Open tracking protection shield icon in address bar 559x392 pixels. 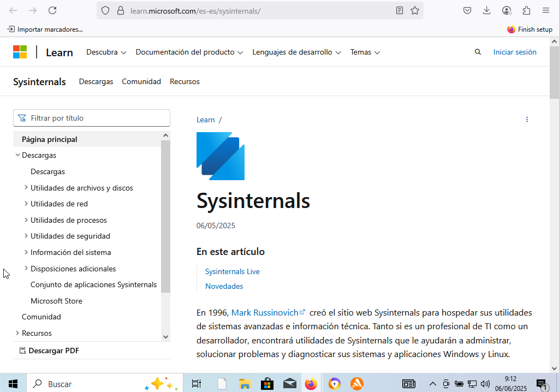(105, 11)
